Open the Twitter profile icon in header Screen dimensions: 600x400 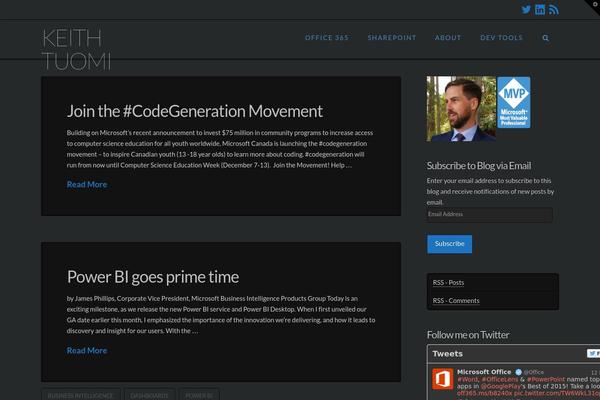click(x=526, y=10)
